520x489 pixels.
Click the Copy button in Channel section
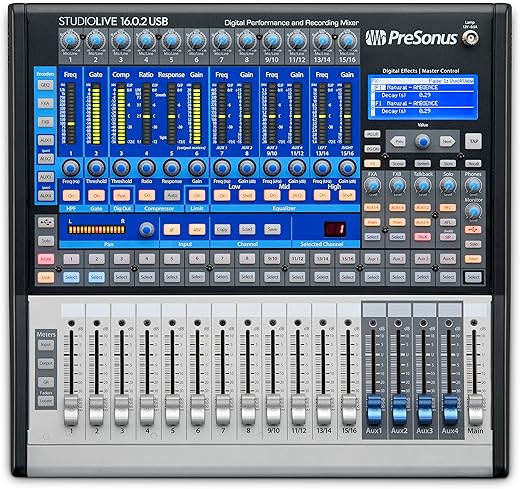click(222, 229)
